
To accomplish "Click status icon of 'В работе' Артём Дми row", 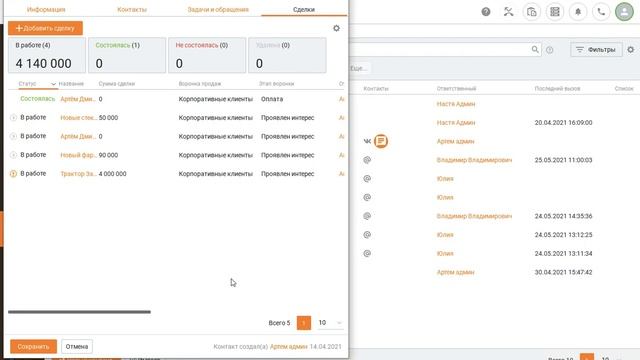I will (13, 136).
